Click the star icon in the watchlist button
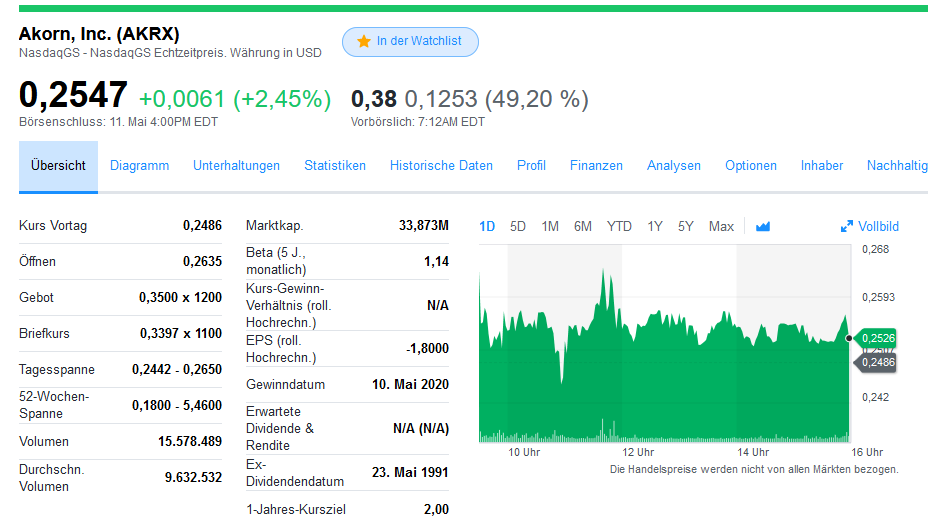 click(364, 42)
